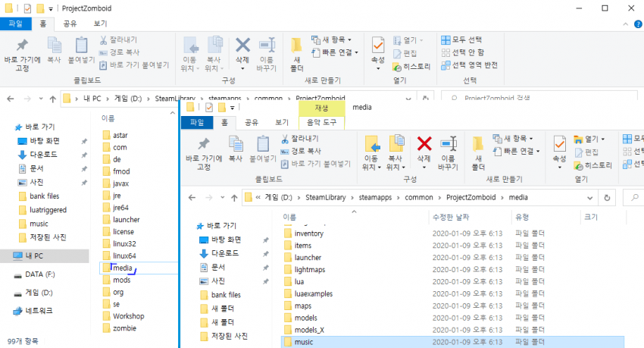This screenshot has width=644, height=348.
Task: Select Share (공유) tab in media window
Action: tap(252, 122)
